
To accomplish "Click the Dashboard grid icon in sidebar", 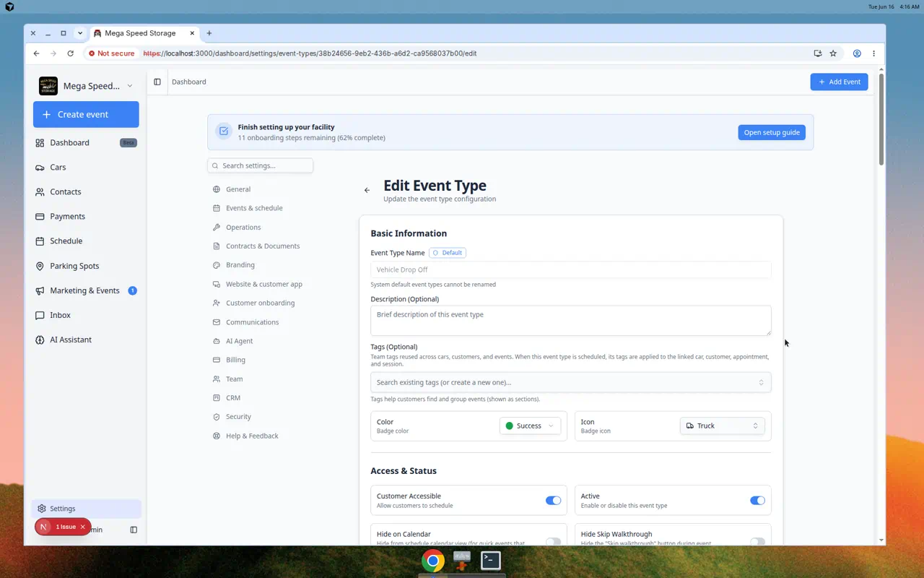I will coord(40,143).
